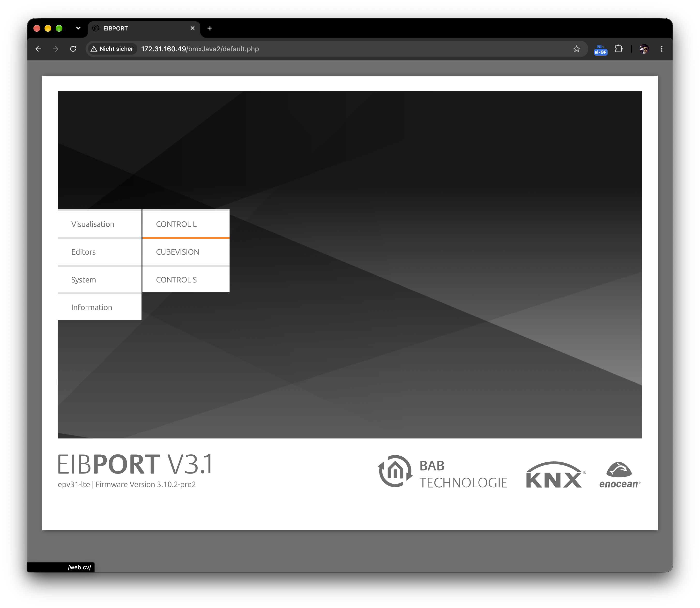Open the Visualisation menu item

coord(99,224)
